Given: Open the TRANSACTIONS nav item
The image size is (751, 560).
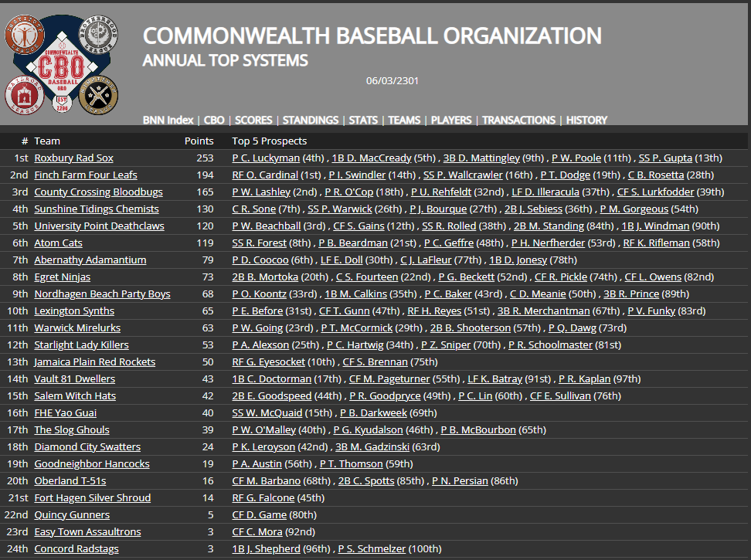Looking at the screenshot, I should coord(518,120).
